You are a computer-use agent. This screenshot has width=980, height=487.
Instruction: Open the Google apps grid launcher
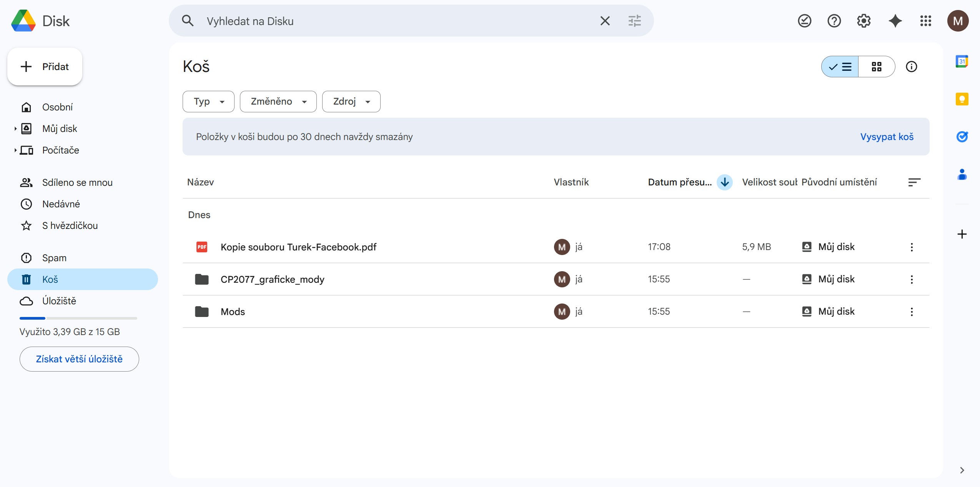pyautogui.click(x=925, y=21)
